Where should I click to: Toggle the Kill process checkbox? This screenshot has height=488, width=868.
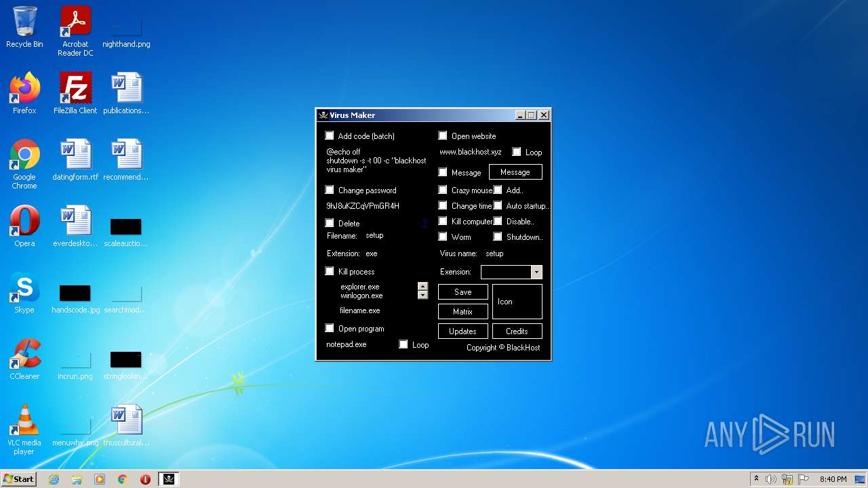tap(330, 271)
